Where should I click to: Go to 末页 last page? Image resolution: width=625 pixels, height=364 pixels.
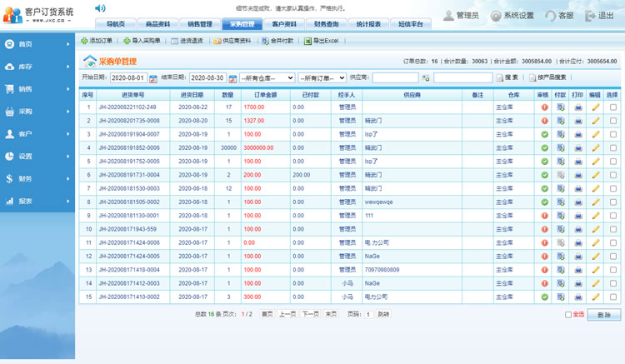click(x=331, y=314)
